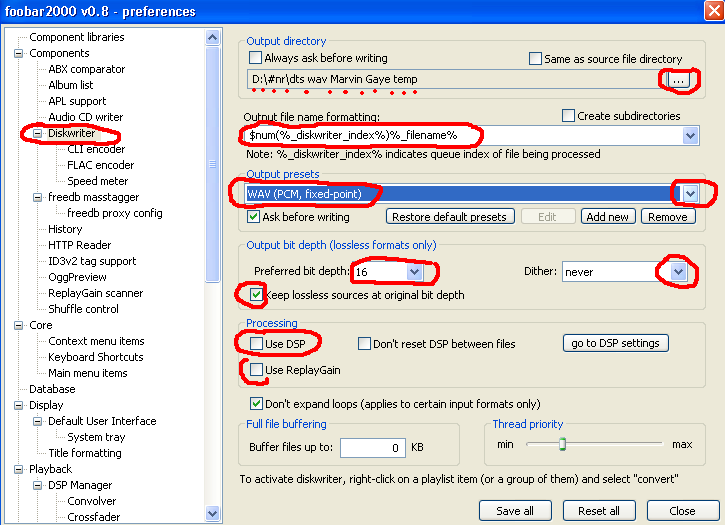Check Don't reset DSP between files
725x525 pixels.
(x=364, y=344)
